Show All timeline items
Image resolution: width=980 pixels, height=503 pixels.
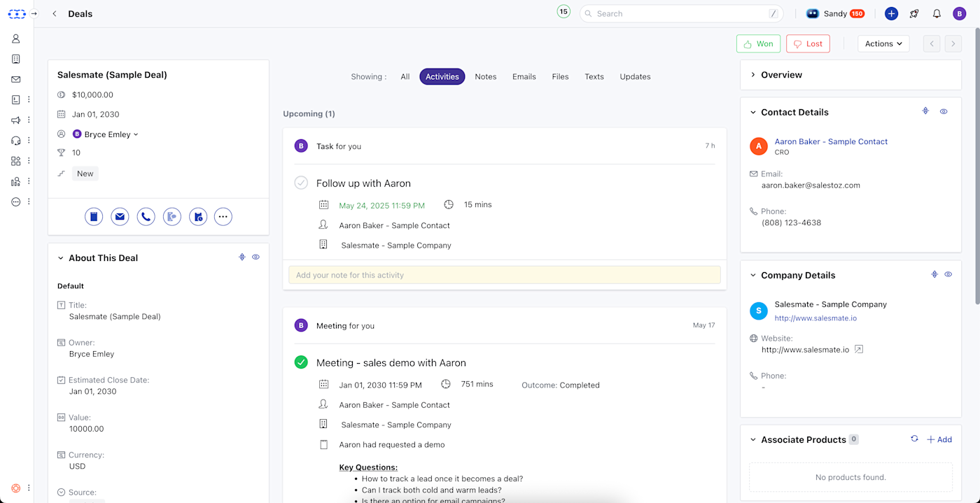point(405,77)
